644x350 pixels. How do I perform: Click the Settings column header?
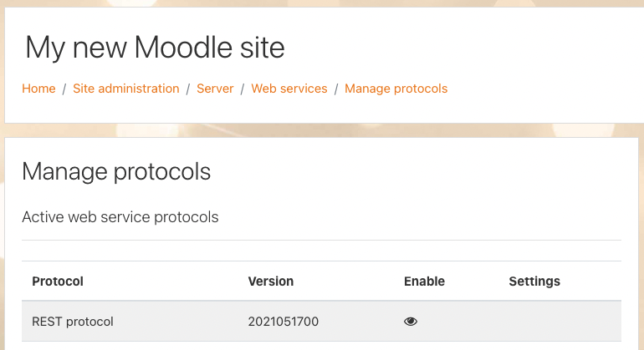pos(534,282)
